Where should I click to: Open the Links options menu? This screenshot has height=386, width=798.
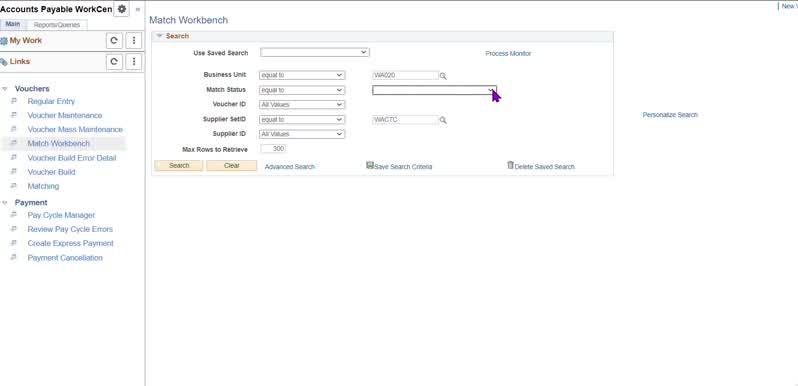point(133,62)
